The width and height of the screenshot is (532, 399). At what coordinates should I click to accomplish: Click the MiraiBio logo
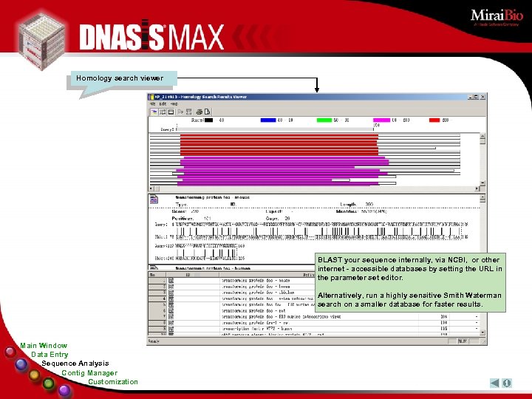pyautogui.click(x=497, y=17)
